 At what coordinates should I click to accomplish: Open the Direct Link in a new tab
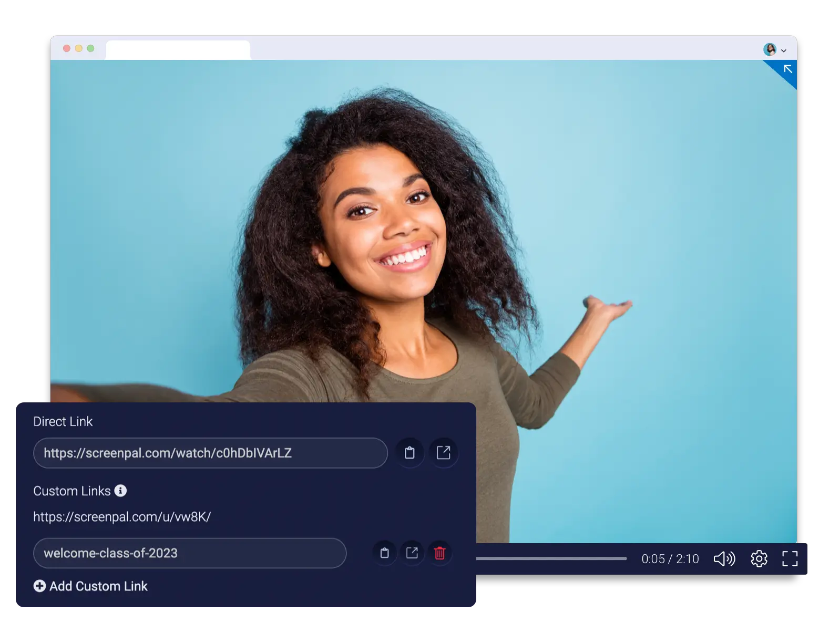pos(443,453)
